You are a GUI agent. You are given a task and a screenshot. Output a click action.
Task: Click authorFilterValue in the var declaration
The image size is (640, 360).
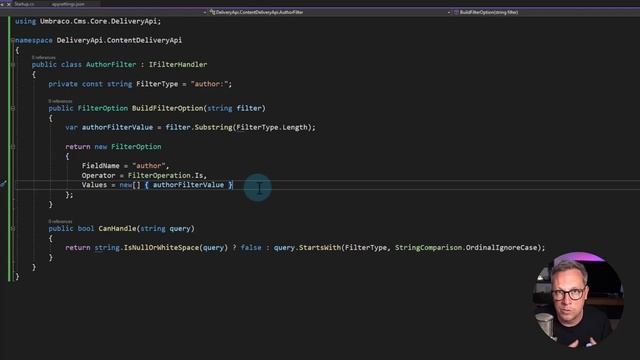pyautogui.click(x=117, y=127)
